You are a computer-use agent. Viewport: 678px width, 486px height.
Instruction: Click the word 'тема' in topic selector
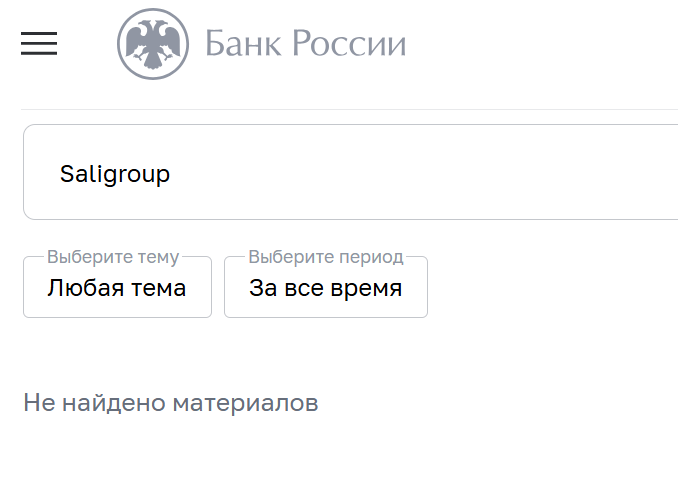click(x=159, y=289)
